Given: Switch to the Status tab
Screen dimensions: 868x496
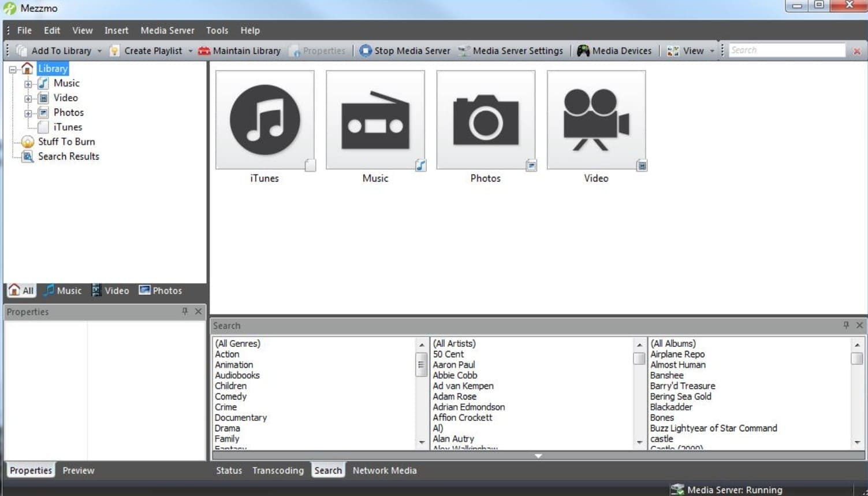Looking at the screenshot, I should pyautogui.click(x=229, y=471).
